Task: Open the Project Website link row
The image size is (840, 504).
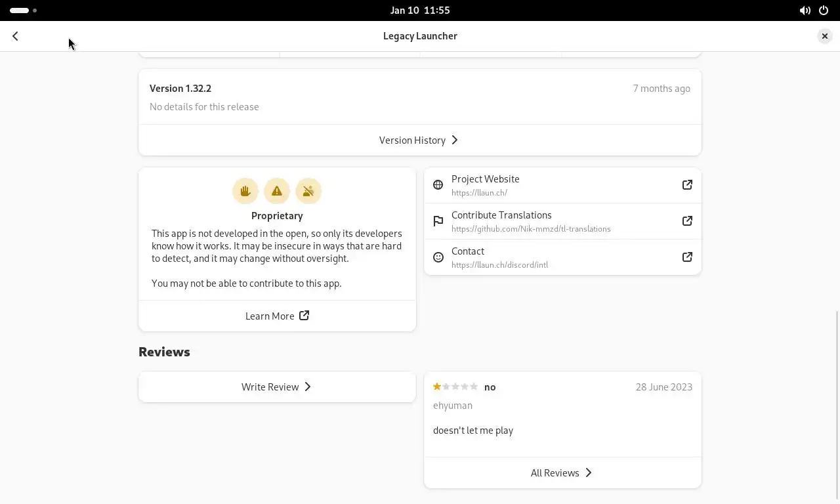Action: [x=562, y=185]
